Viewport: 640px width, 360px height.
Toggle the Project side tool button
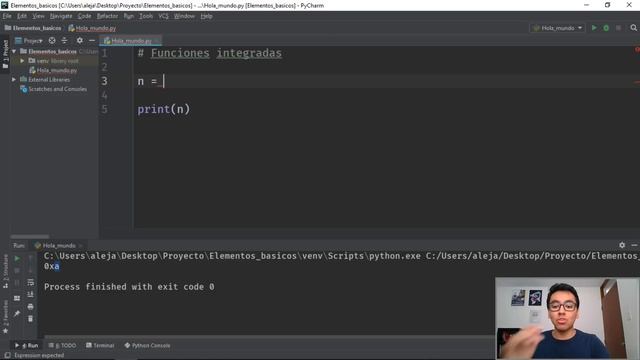5,54
